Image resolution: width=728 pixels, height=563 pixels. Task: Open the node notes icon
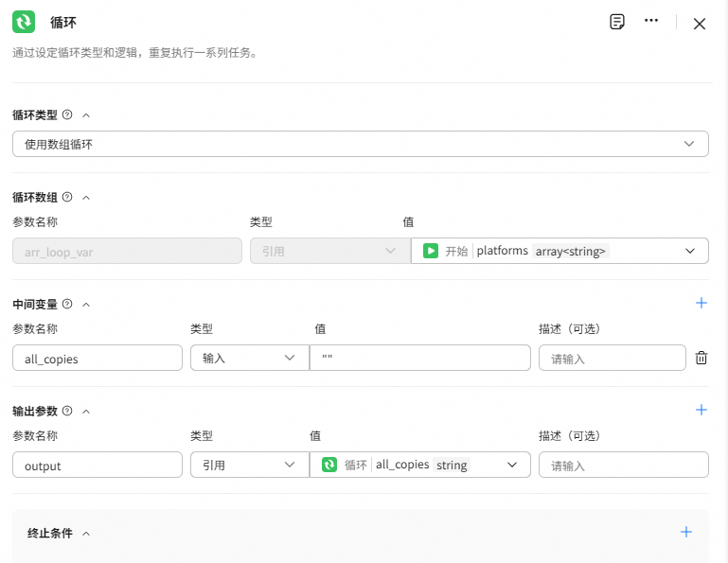pos(616,22)
